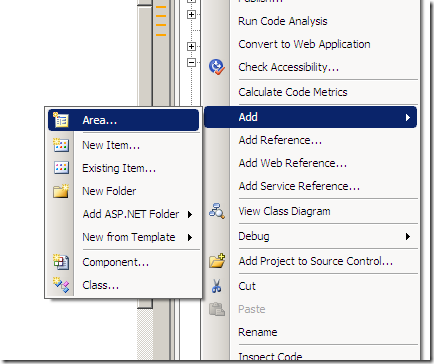Choose Calculate Code Metrics
This screenshot has width=434, height=364.
[293, 92]
